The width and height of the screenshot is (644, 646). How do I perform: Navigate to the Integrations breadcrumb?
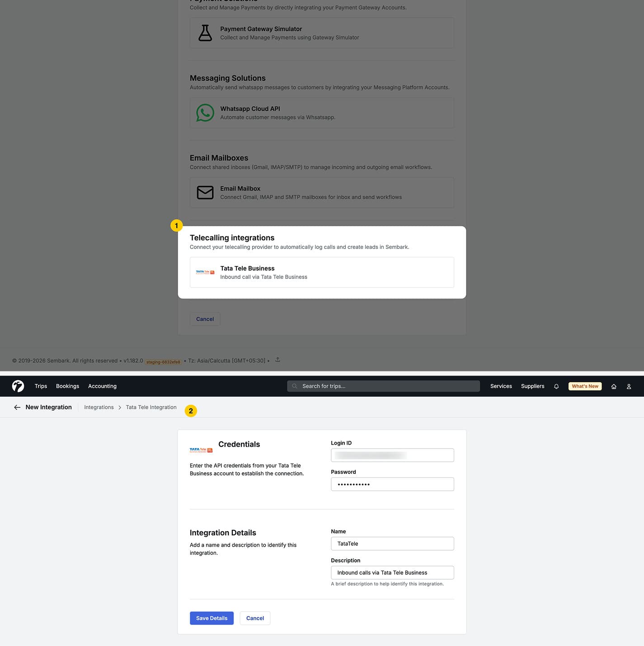pyautogui.click(x=99, y=407)
